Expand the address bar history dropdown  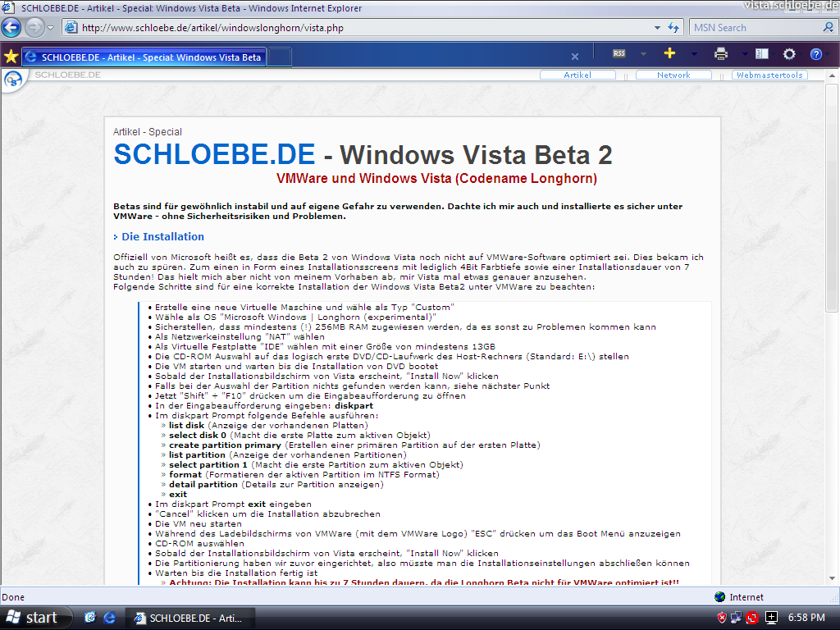[657, 28]
